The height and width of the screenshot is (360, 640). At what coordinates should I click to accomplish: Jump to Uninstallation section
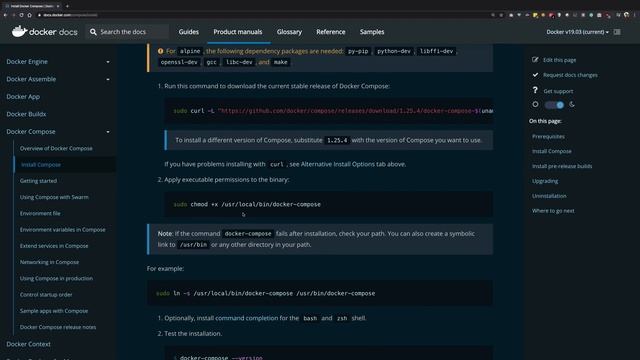(x=549, y=196)
